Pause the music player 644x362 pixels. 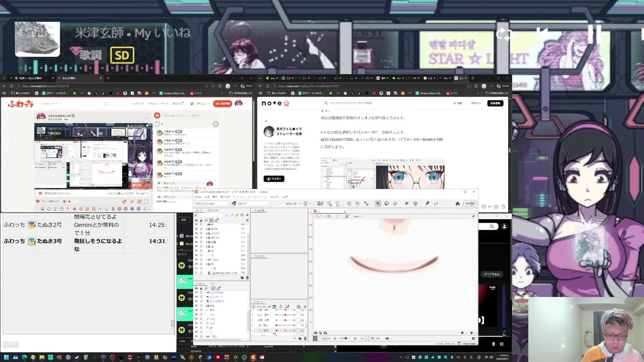(595, 34)
